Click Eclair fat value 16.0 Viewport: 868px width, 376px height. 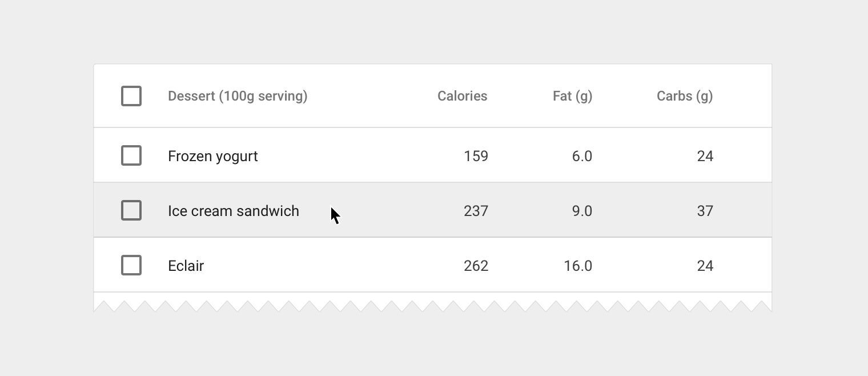point(578,266)
